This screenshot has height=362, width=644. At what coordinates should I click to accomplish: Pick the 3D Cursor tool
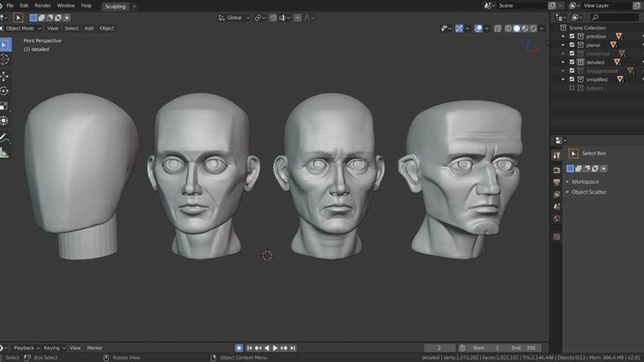point(5,60)
